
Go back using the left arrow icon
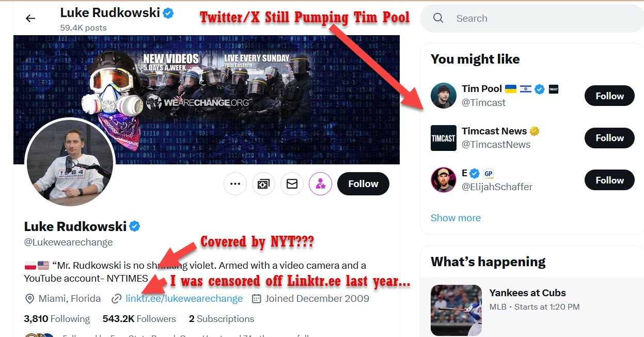30,19
